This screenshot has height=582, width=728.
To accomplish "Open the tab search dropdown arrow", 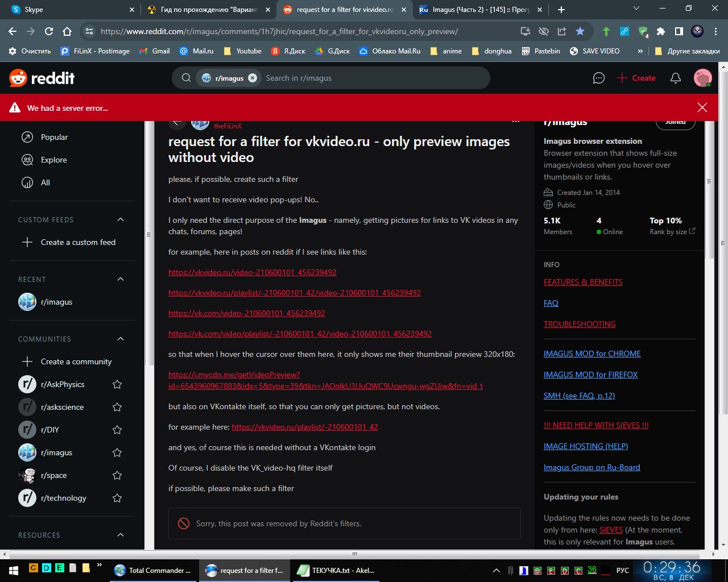I will (x=636, y=9).
